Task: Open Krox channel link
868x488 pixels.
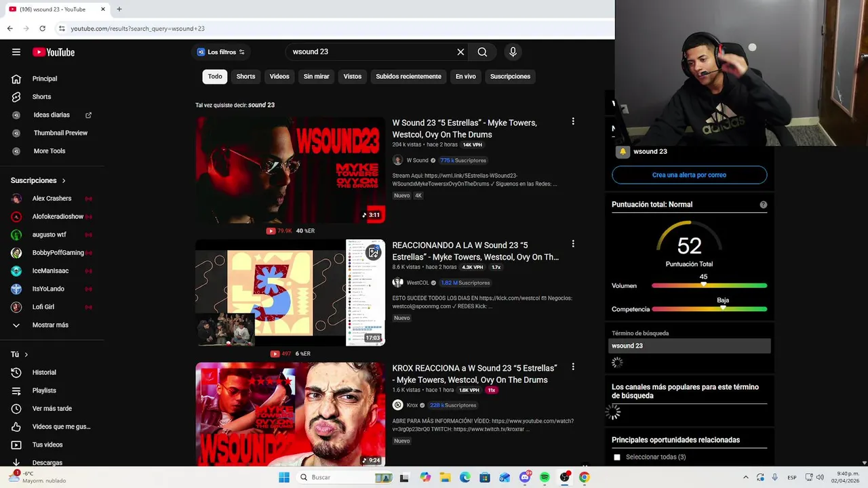Action: [x=412, y=405]
